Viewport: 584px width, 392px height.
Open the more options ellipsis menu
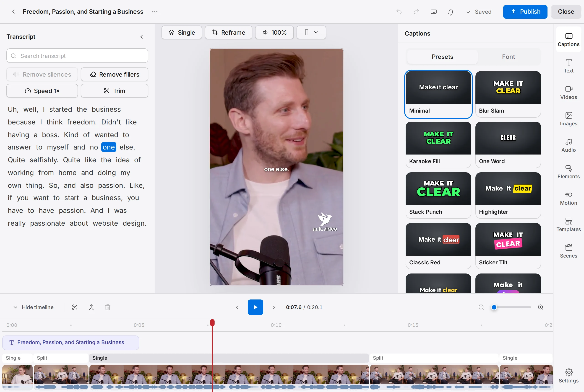point(155,12)
